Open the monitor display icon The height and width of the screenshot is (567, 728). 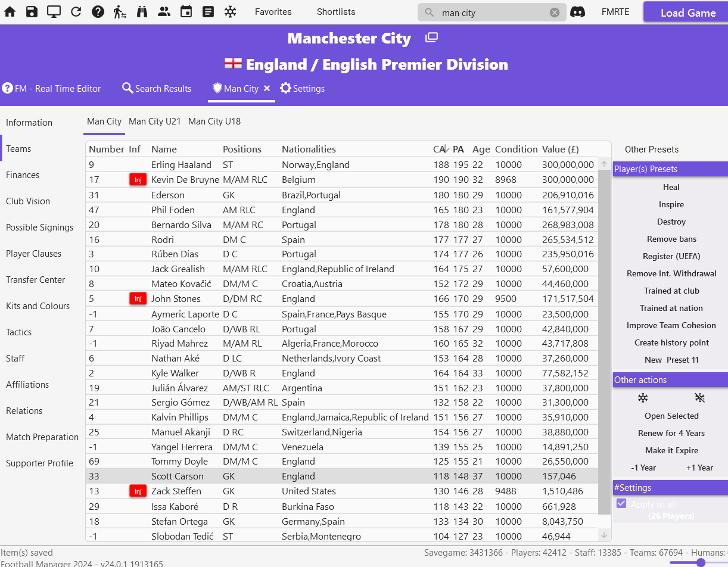tap(54, 12)
